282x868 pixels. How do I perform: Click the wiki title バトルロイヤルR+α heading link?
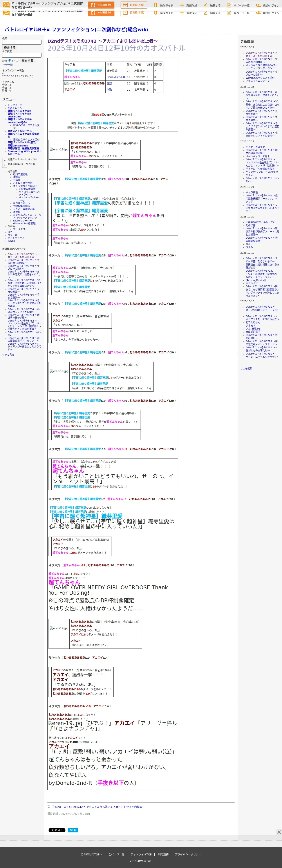(x=76, y=29)
